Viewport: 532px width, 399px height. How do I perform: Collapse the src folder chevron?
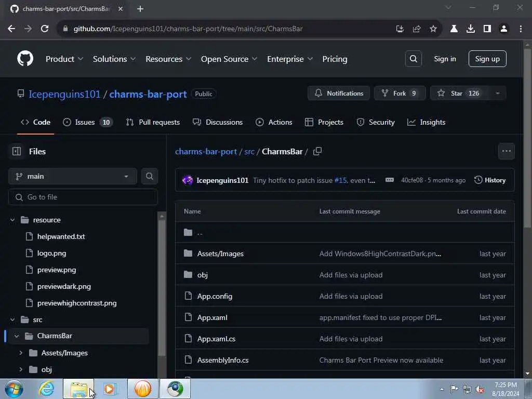(12, 320)
